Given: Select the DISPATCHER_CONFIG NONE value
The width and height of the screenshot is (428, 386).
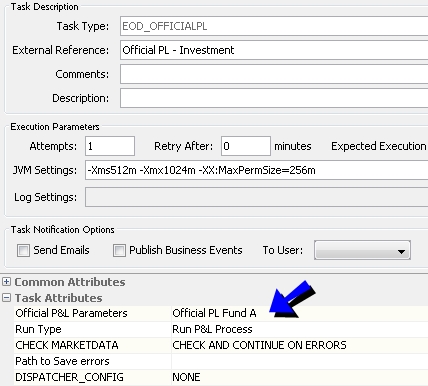Looking at the screenshot, I should tap(186, 377).
